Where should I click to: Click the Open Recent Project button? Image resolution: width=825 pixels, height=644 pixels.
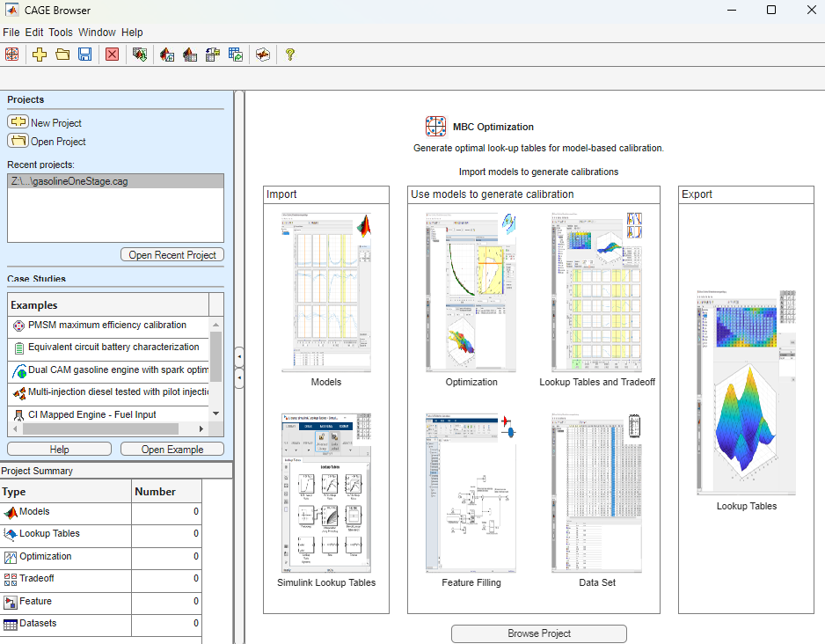[172, 254]
